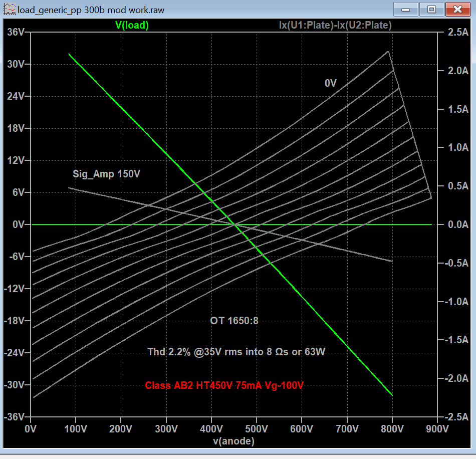Close the waveform window

[457, 10]
